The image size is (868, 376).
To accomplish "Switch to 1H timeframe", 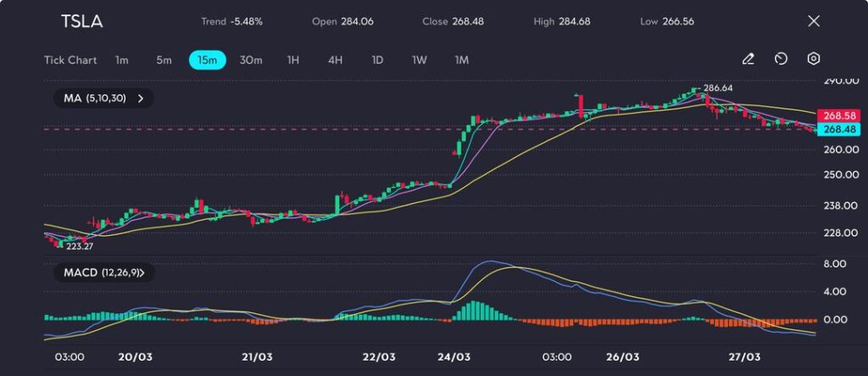I will (293, 60).
